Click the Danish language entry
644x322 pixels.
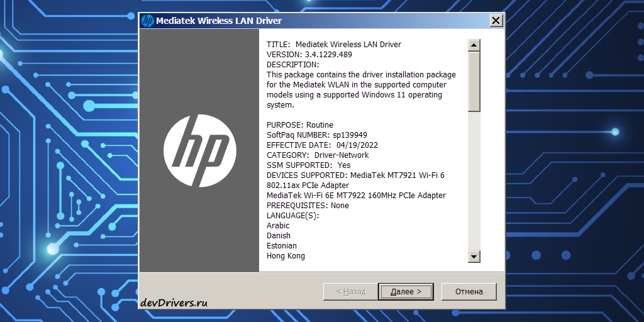279,236
